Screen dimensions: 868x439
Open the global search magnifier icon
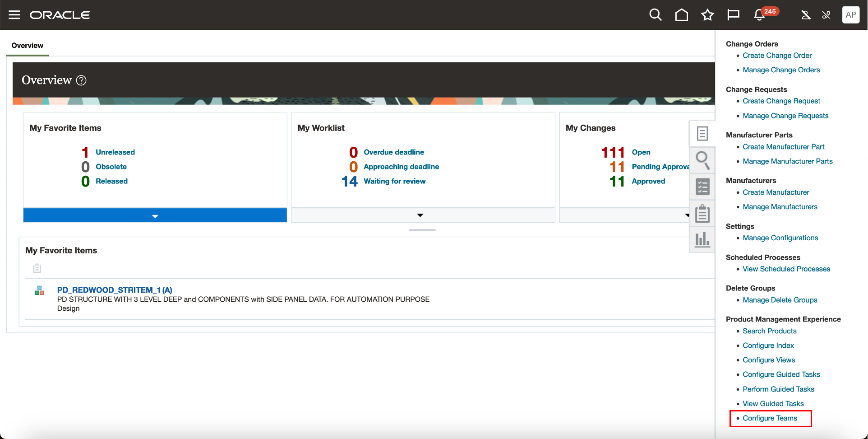click(x=656, y=15)
